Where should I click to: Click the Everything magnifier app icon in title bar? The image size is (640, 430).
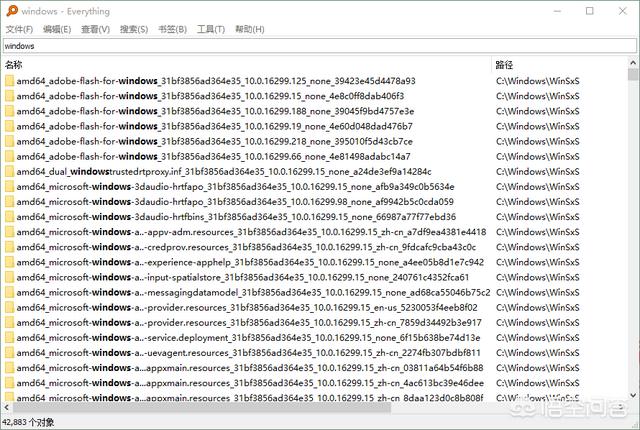tap(12, 11)
